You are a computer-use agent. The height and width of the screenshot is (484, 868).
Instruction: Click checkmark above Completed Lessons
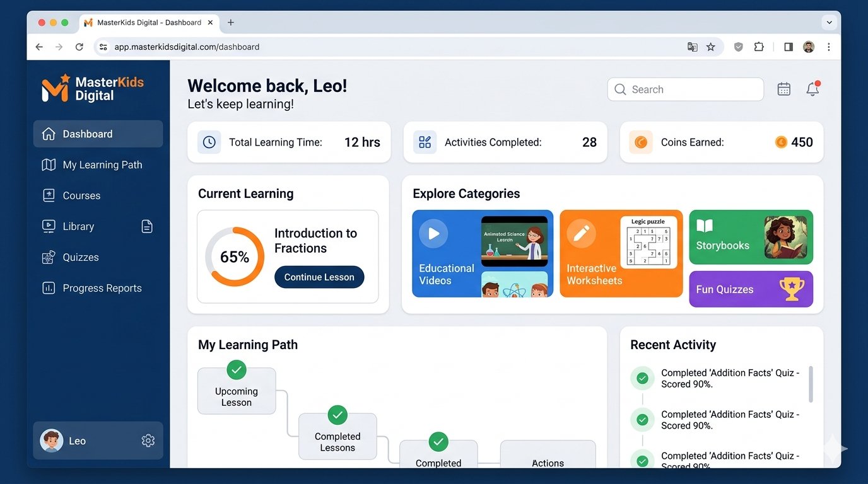coord(337,415)
